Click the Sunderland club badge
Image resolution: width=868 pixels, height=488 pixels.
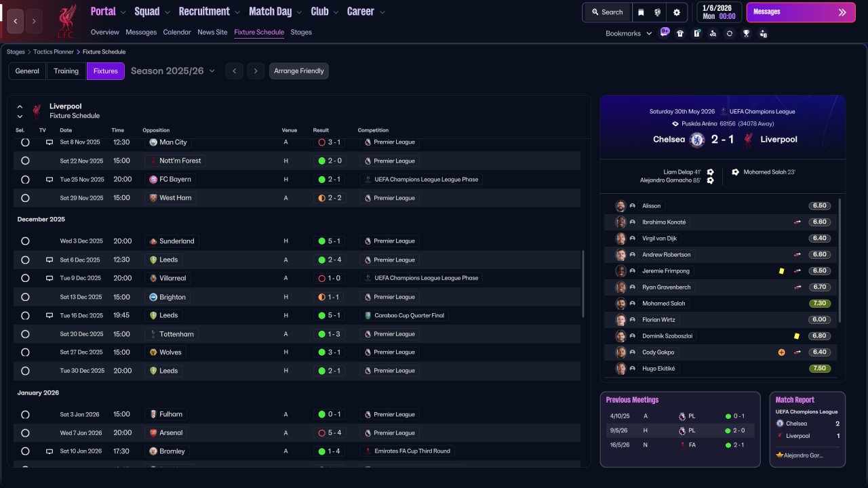pos(153,241)
